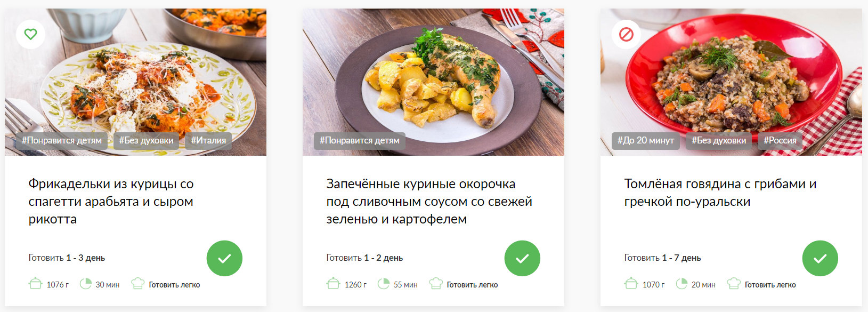Viewport: 868px width, 312px height.
Task: Click the red prohibited icon on beef card
Action: coord(626,34)
